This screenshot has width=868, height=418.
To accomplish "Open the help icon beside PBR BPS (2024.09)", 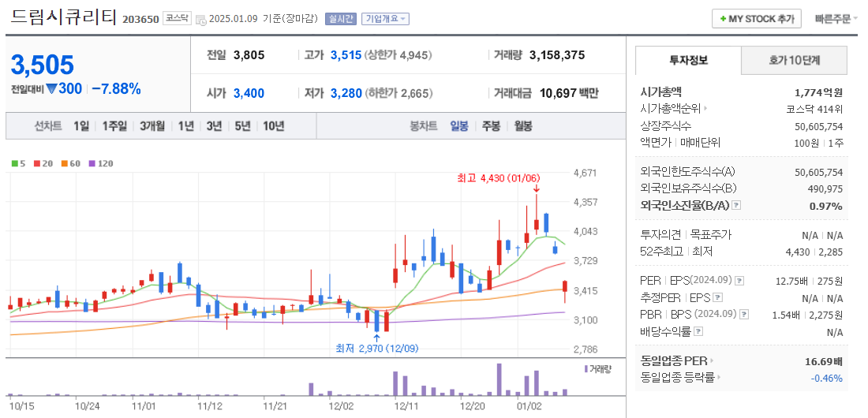I will tap(744, 315).
